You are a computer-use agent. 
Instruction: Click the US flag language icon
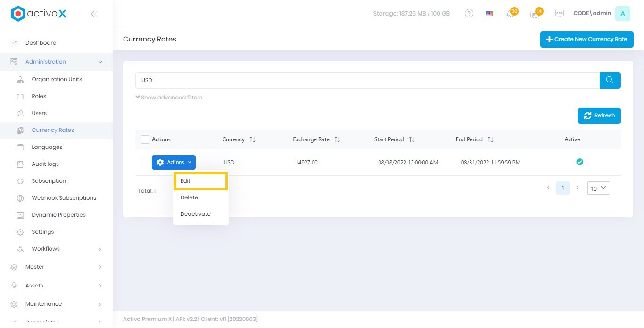click(489, 14)
